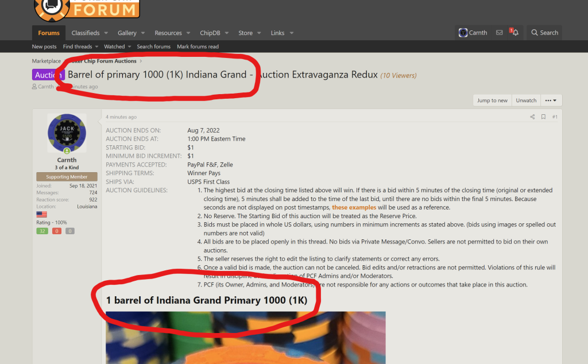Click the Search magnifier button
This screenshot has width=588, height=364.
coord(544,33)
